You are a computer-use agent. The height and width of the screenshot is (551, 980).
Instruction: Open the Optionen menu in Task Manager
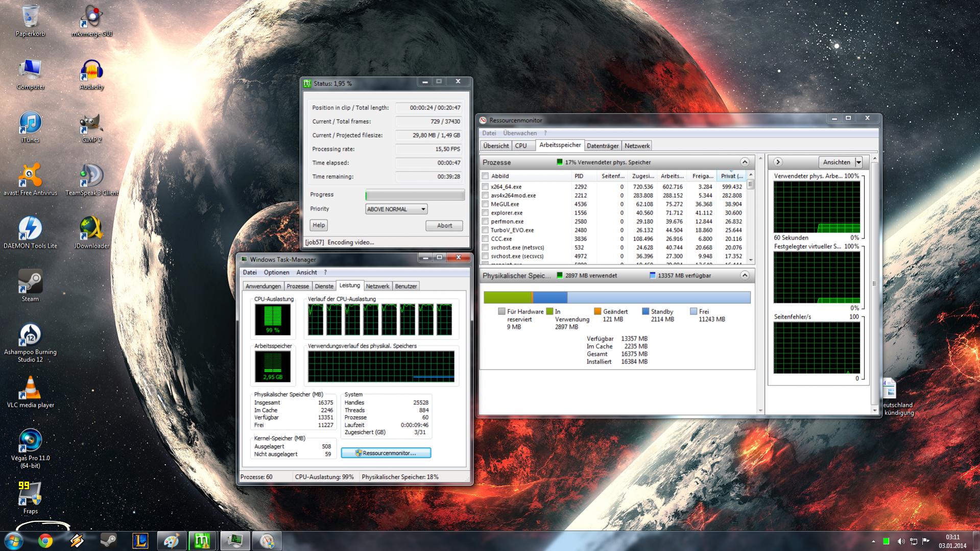[x=277, y=273]
